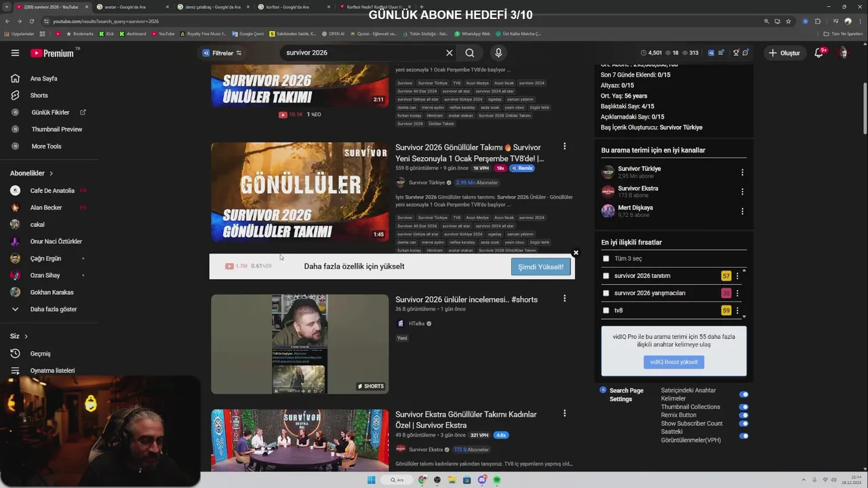The width and height of the screenshot is (868, 488).
Task: Open options for survivor 2026 tanıtım keyword
Action: click(x=737, y=276)
